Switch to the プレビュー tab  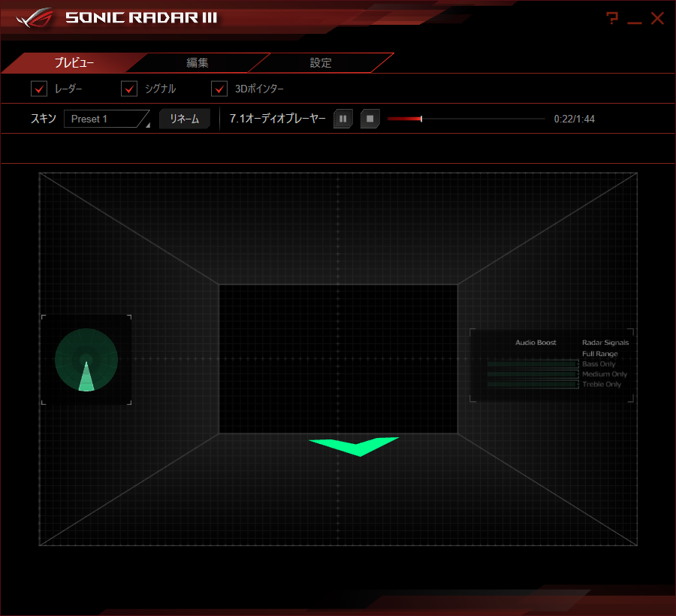coord(74,63)
